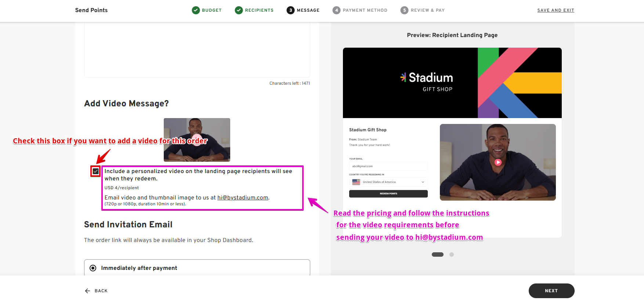Click the step 5 Review & Pay number icon
Screen dimensions: 644x304
(x=404, y=10)
